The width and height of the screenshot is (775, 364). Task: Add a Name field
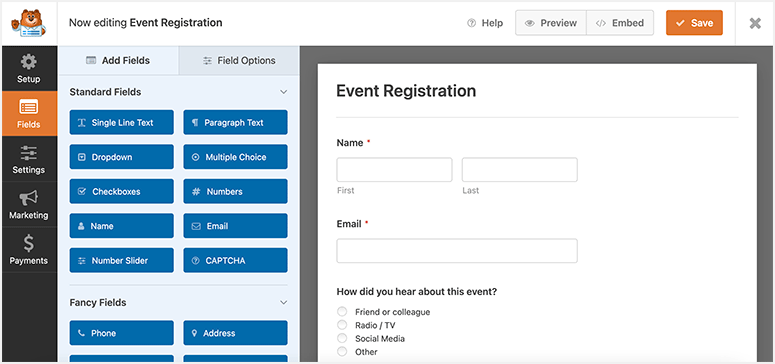(x=122, y=226)
